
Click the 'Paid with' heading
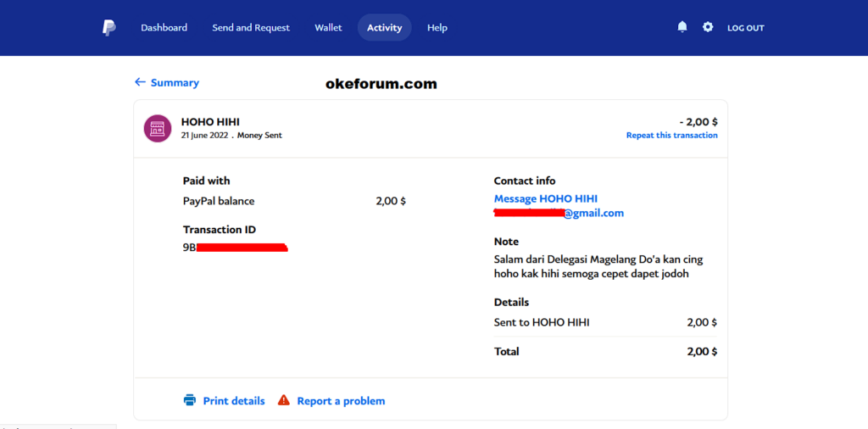click(x=207, y=181)
